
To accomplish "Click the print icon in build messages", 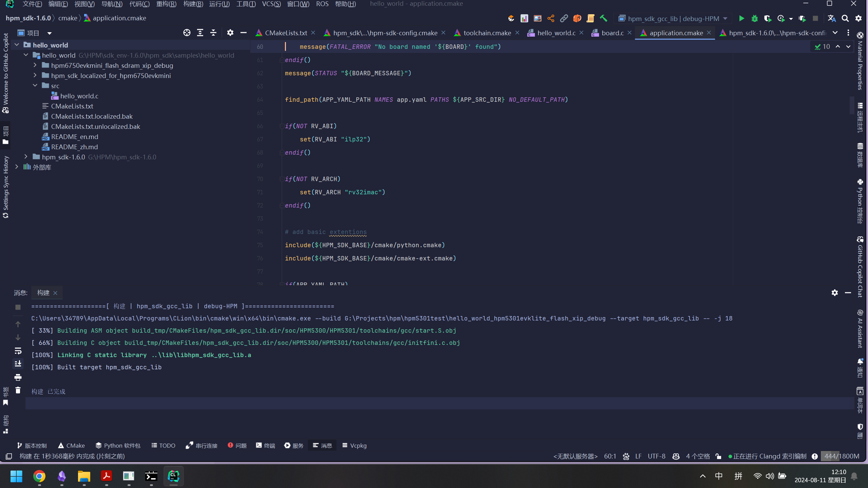I will point(18,377).
